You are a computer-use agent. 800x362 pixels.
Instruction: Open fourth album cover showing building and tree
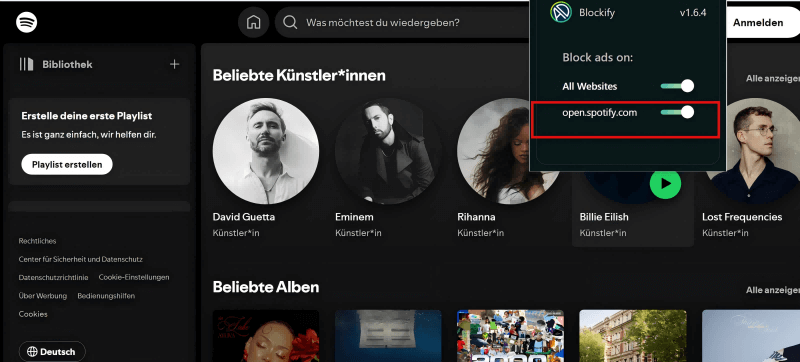tap(633, 336)
